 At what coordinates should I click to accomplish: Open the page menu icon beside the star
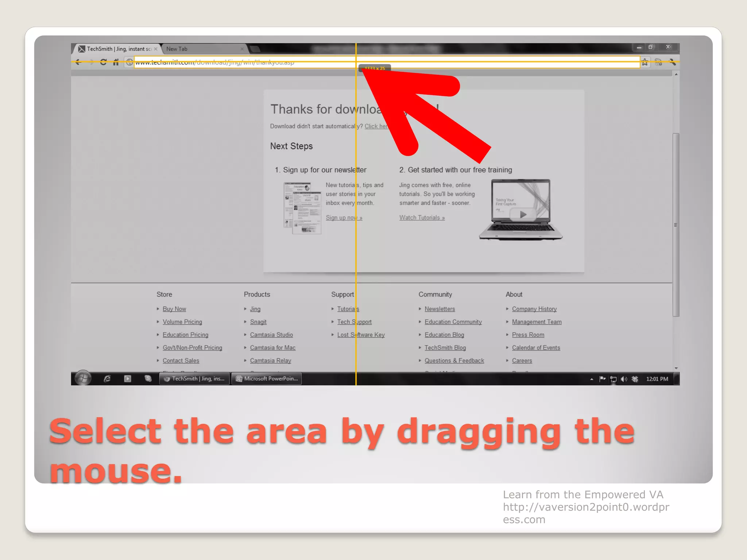tap(658, 62)
